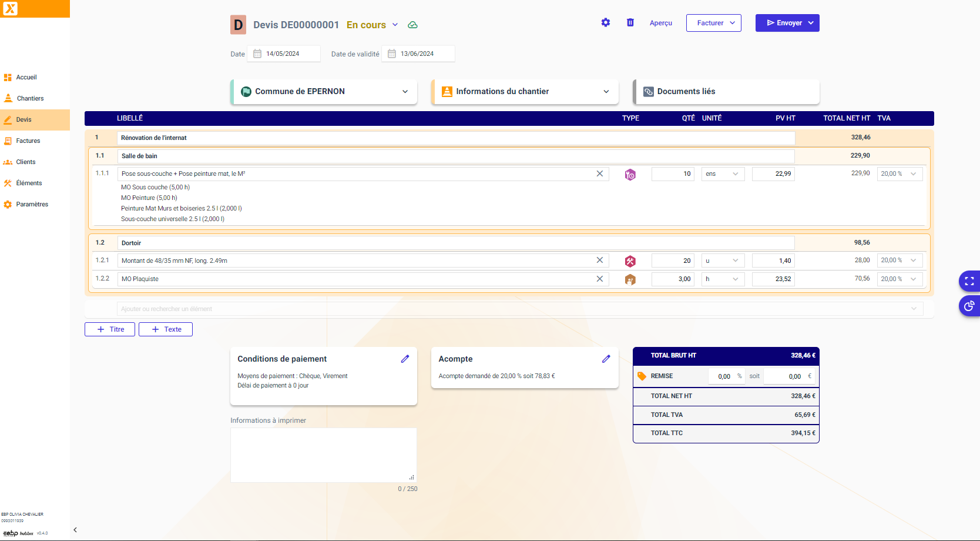This screenshot has height=541, width=980.
Task: Open TVA dropdown for MO Plaquiste line
Action: pos(900,279)
